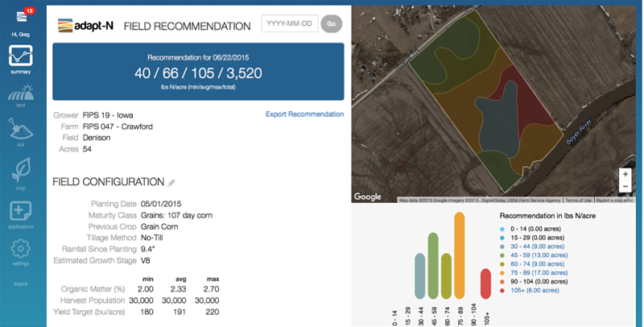This screenshot has width=644, height=327.
Task: Open the notifications menu with red badge
Action: point(22,16)
